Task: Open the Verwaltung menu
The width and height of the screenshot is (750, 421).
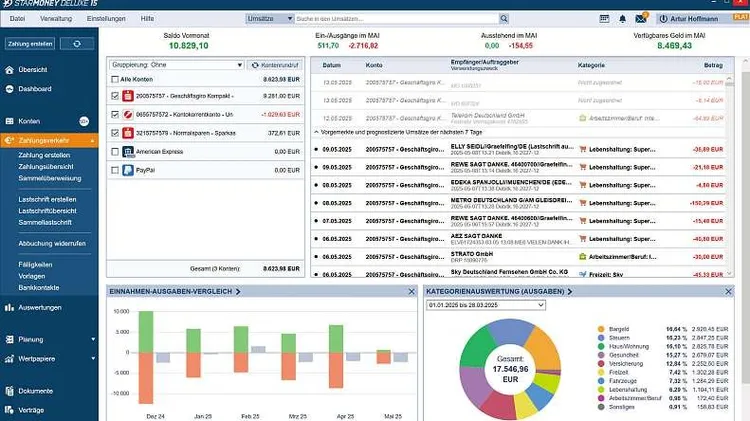Action: click(56, 19)
